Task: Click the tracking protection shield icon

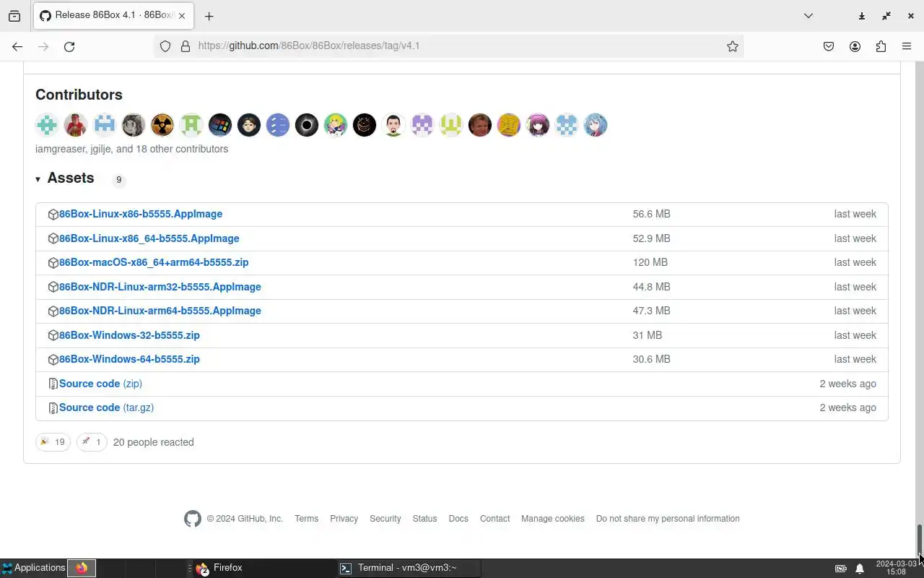Action: (x=165, y=46)
